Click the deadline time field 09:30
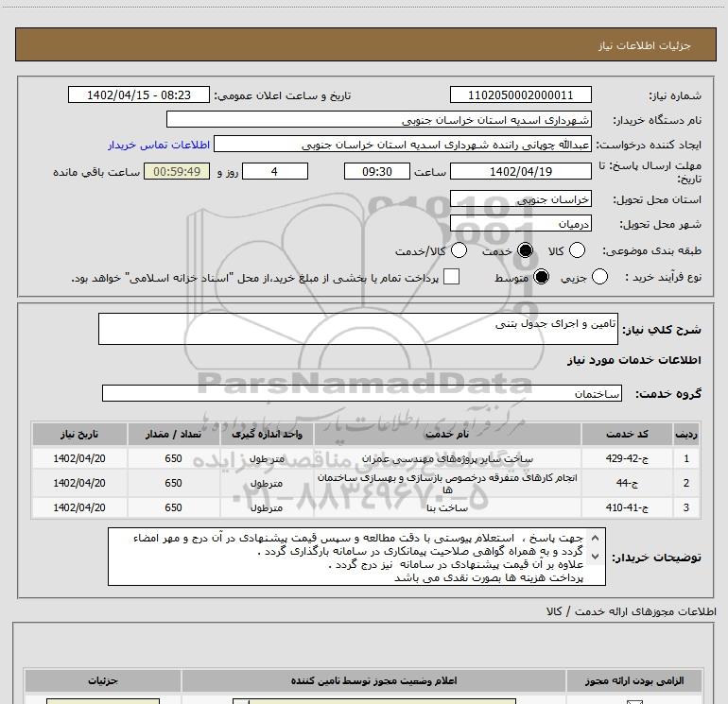Image resolution: width=728 pixels, height=704 pixels. click(x=377, y=171)
